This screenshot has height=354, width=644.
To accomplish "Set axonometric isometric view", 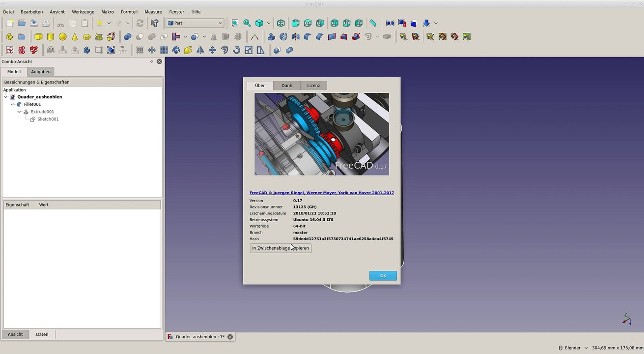I will click(x=281, y=23).
